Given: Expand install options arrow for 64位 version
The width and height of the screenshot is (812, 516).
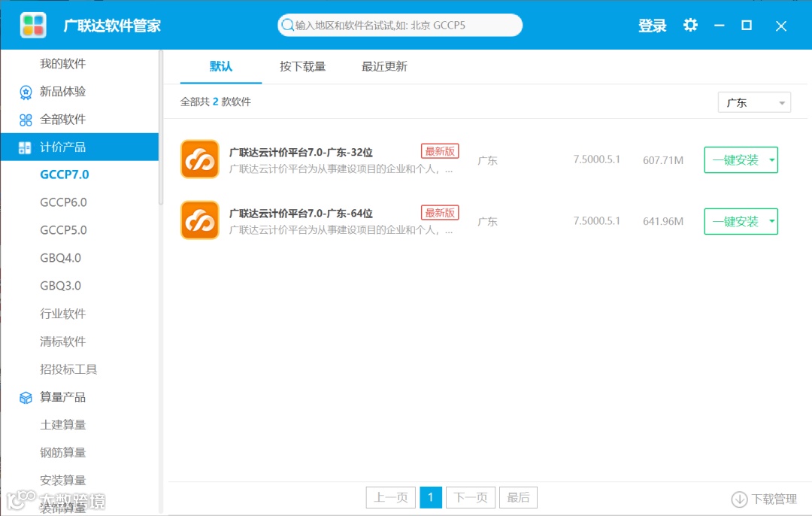Looking at the screenshot, I should click(771, 221).
